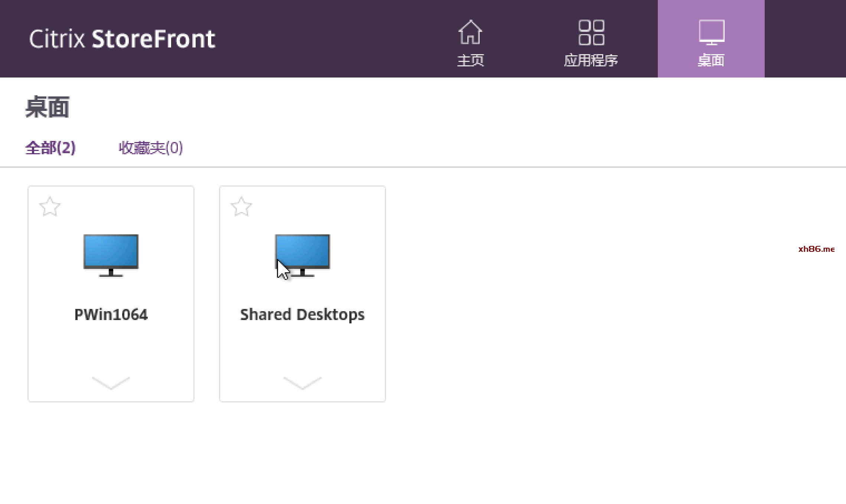Click blank area between PWin1064 name and chevron
Viewport: 846px width, 504px height.
(x=111, y=349)
